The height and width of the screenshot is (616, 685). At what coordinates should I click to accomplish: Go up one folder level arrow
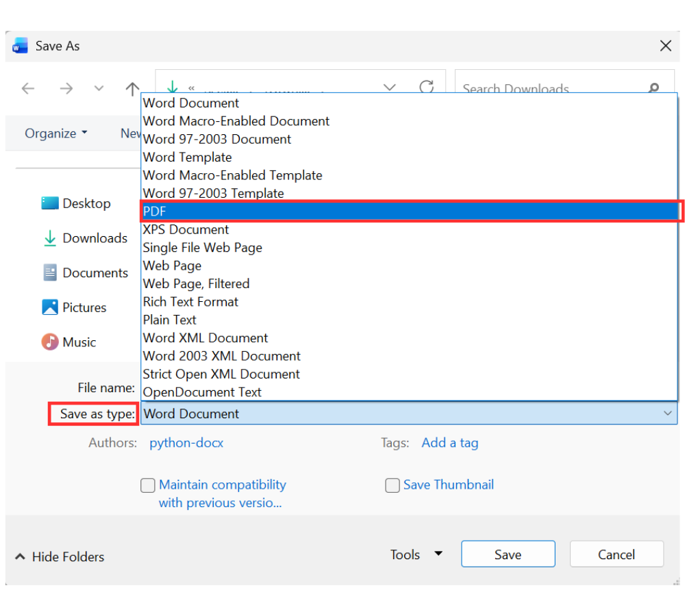click(132, 88)
